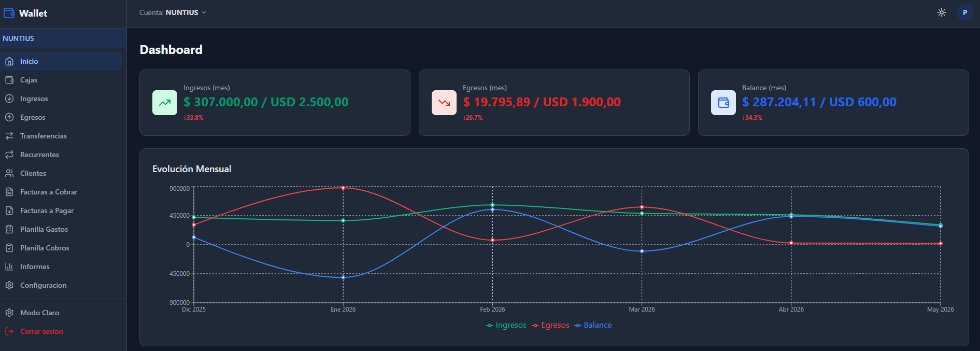Click the 26.7% change indicator
Image resolution: width=980 pixels, height=351 pixels.
(473, 118)
